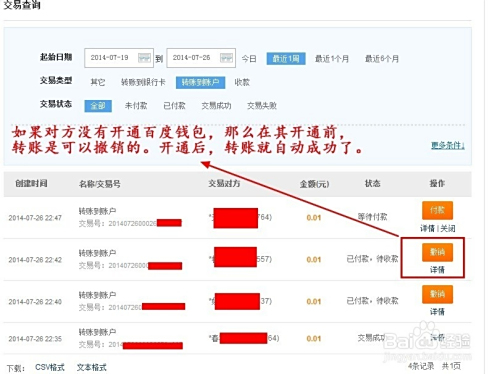
Task: Click timestamp 2014-07-26 22:40
Action: coord(35,302)
